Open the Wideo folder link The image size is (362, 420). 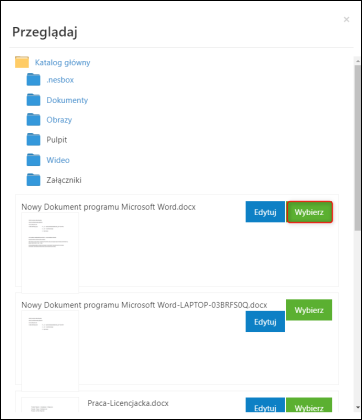pyautogui.click(x=58, y=160)
